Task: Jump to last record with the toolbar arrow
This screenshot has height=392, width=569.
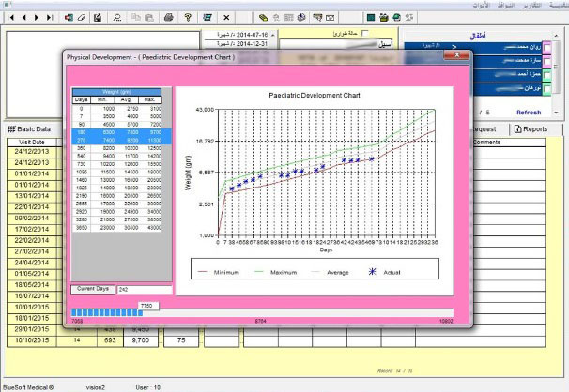Action: tap(50, 18)
